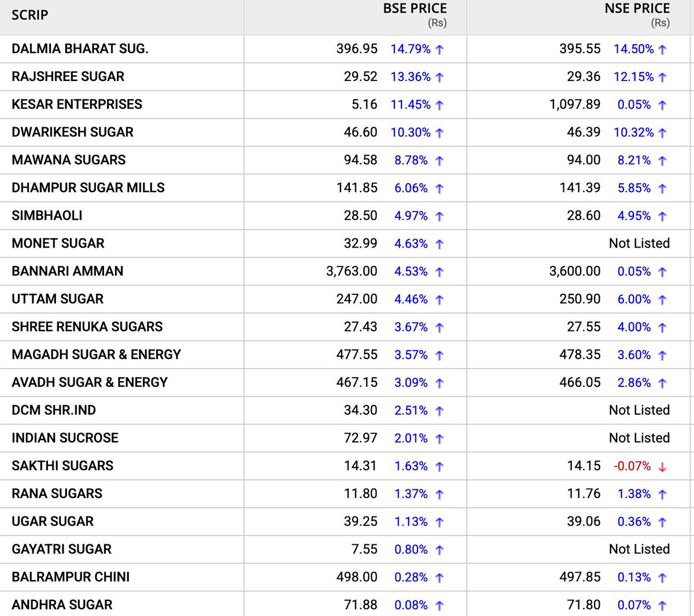Image resolution: width=694 pixels, height=616 pixels.
Task: Click BSE change 10.30% for Dwarikesh Sugar
Action: (x=411, y=132)
